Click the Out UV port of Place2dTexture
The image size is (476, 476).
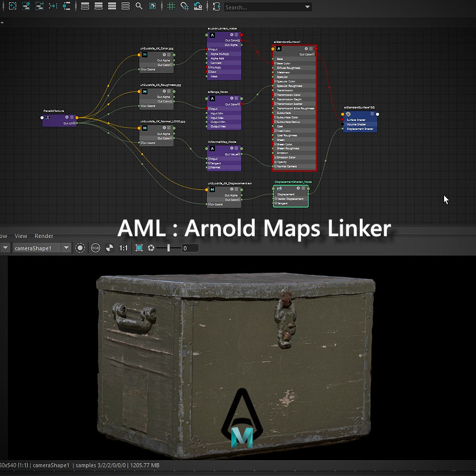pos(77,123)
